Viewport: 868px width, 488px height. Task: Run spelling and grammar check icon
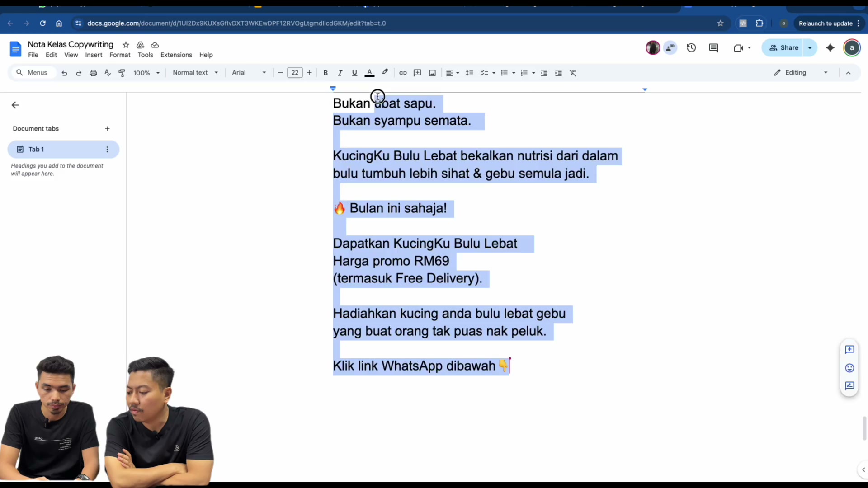[x=108, y=73]
